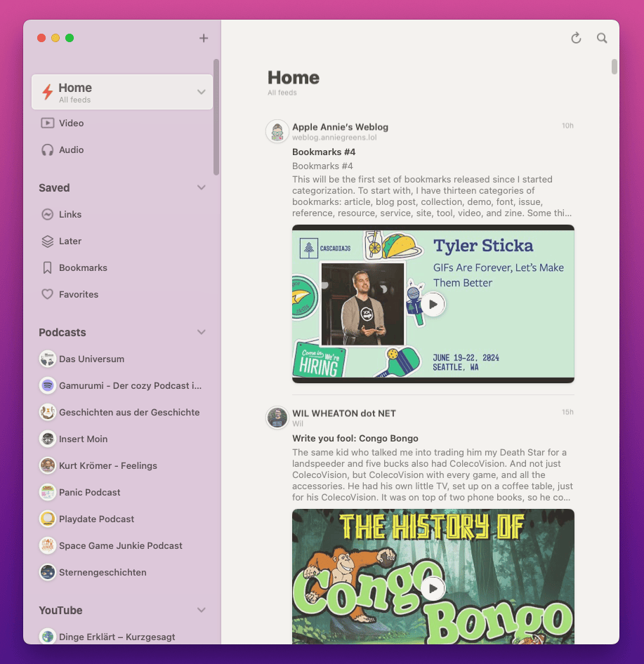This screenshot has height=664, width=644.
Task: Select Panic Podcast row
Action: point(122,493)
